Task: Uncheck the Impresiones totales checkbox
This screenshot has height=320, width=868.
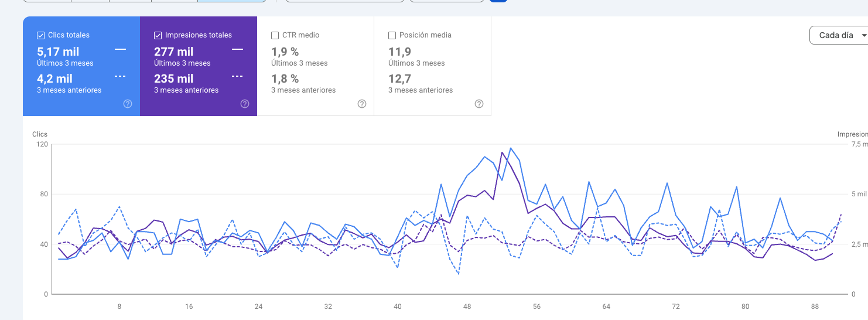Action: (158, 35)
